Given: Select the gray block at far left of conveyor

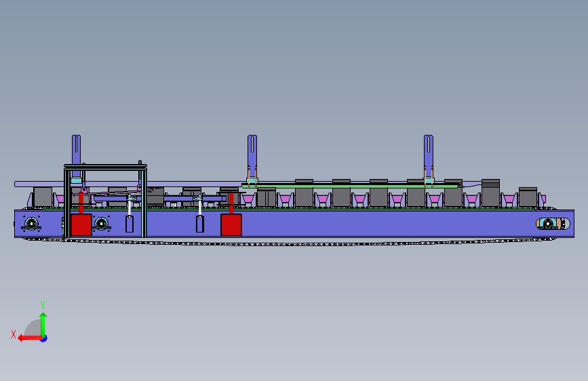Looking at the screenshot, I should [x=43, y=197].
